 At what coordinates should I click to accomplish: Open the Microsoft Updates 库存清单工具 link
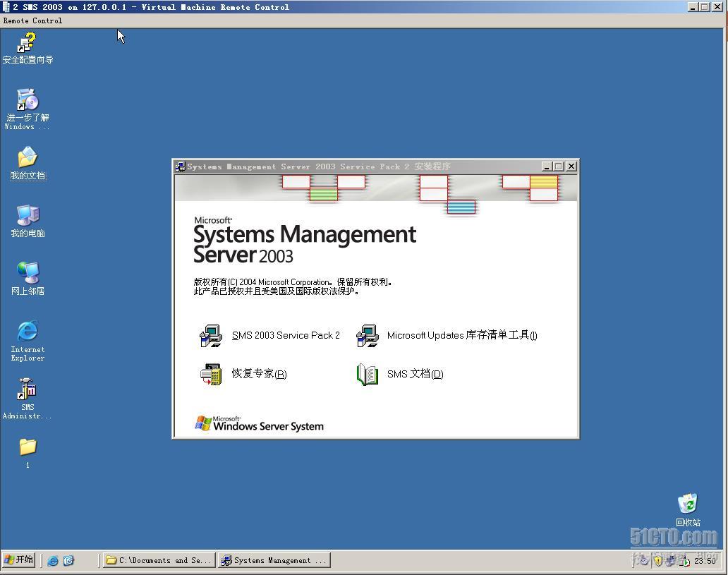462,335
